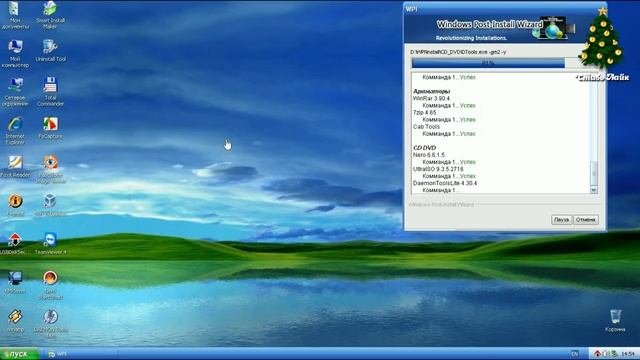Click the install log scrollbar down arrow
640x360 pixels.
click(593, 189)
